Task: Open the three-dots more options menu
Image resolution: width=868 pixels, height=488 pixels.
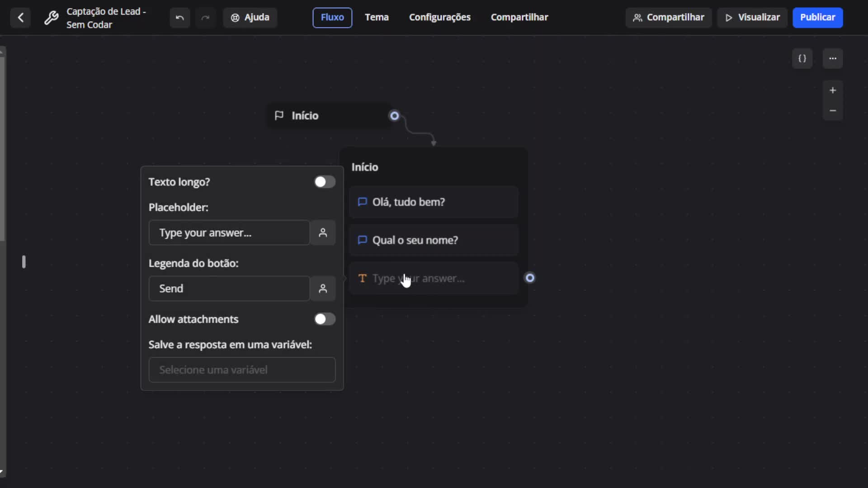Action: tap(832, 58)
